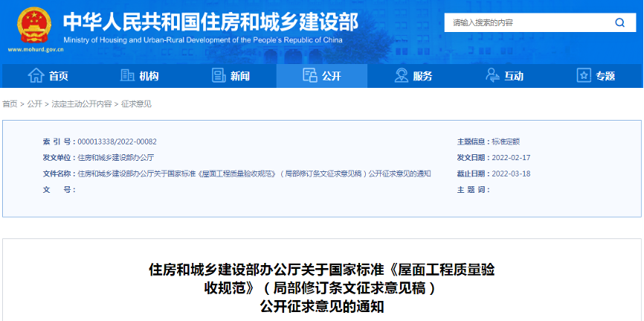Click the deadline date 2022-03-18
This screenshot has width=644, height=321.
click(x=512, y=174)
